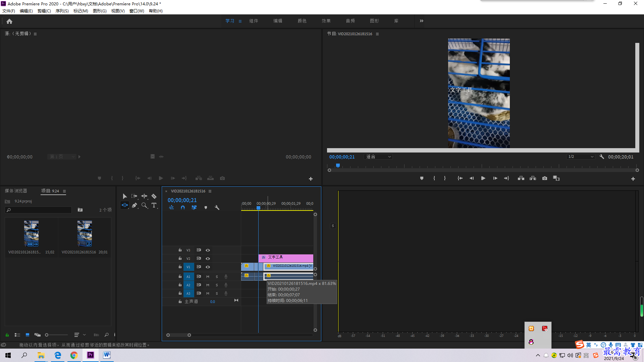The height and width of the screenshot is (362, 644).
Task: Open program monitor settings wrench
Action: coord(602,157)
